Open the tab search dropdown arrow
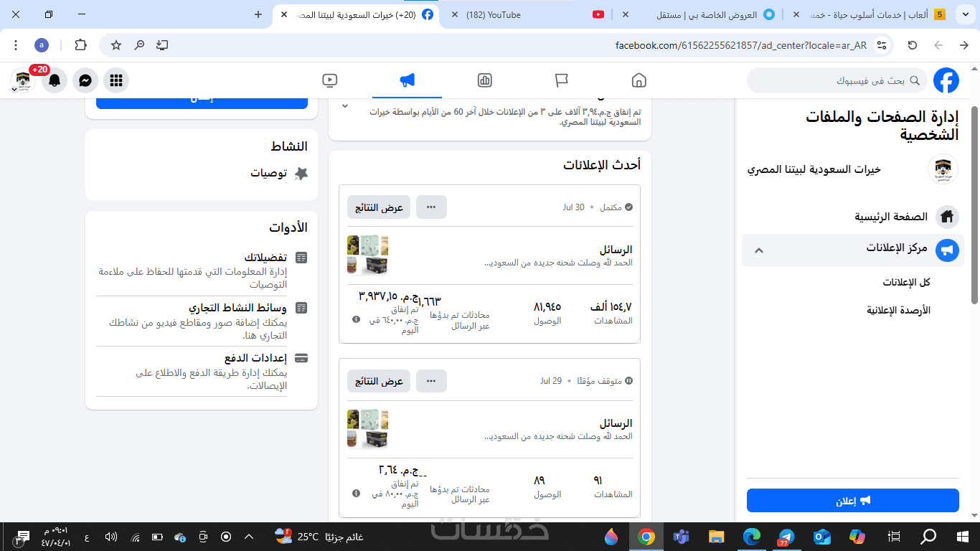The height and width of the screenshot is (551, 980). 965,14
